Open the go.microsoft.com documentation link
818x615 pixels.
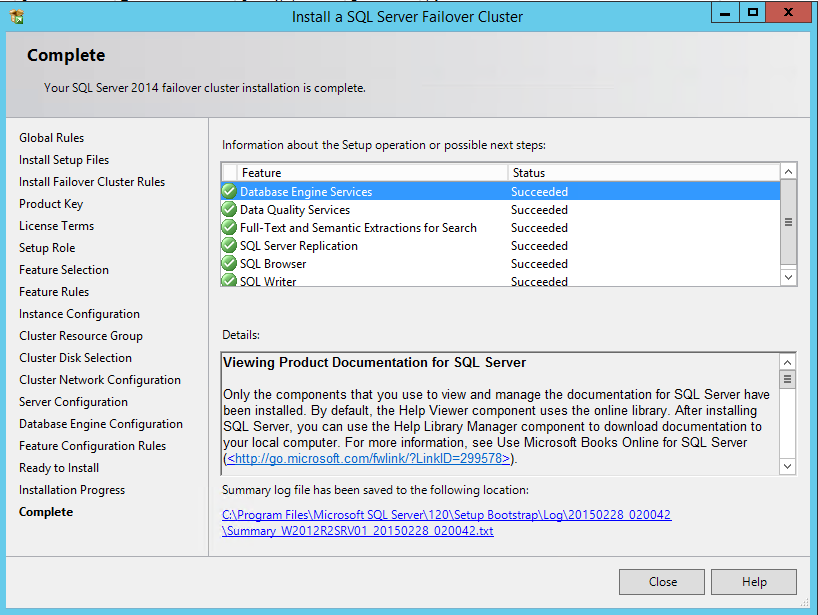point(369,459)
